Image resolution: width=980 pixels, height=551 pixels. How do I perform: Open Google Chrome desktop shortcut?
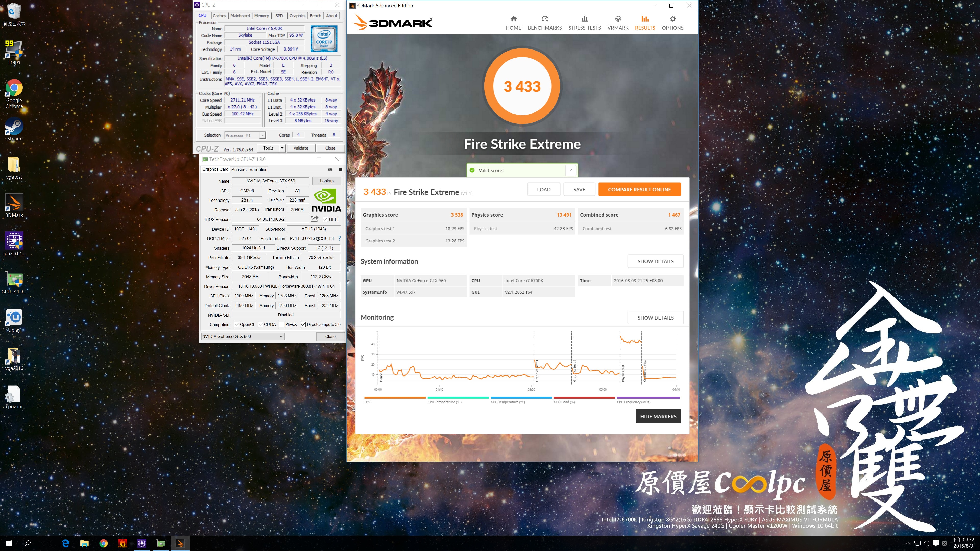14,94
